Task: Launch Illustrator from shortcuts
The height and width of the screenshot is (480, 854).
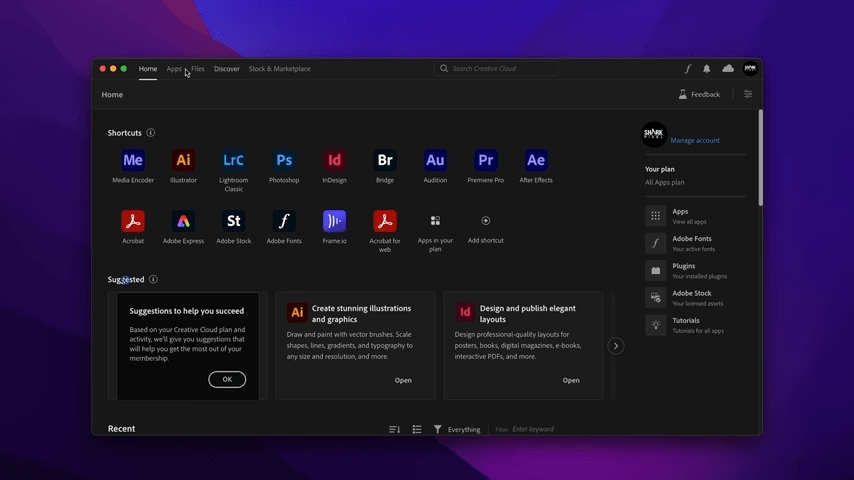Action: point(183,160)
